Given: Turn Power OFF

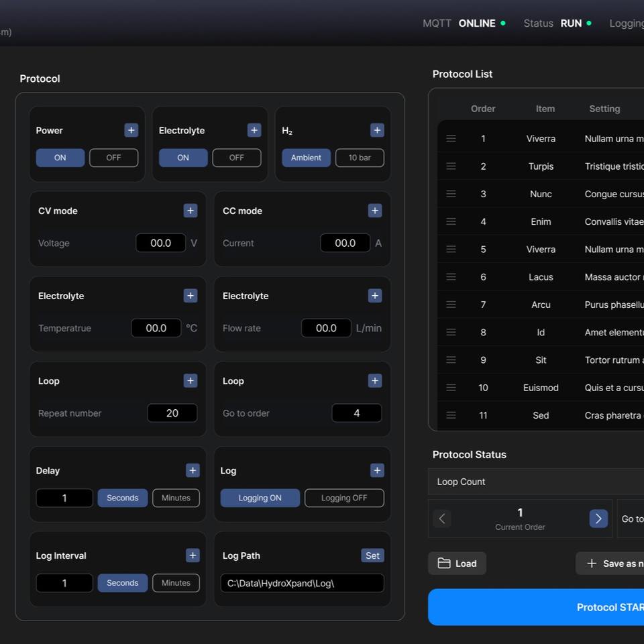Looking at the screenshot, I should coord(113,158).
